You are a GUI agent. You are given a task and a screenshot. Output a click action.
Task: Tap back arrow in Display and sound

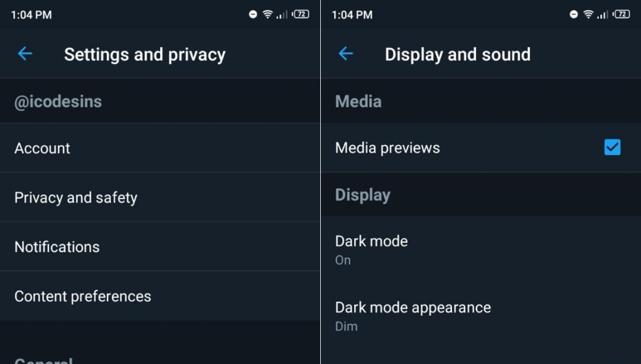point(346,53)
